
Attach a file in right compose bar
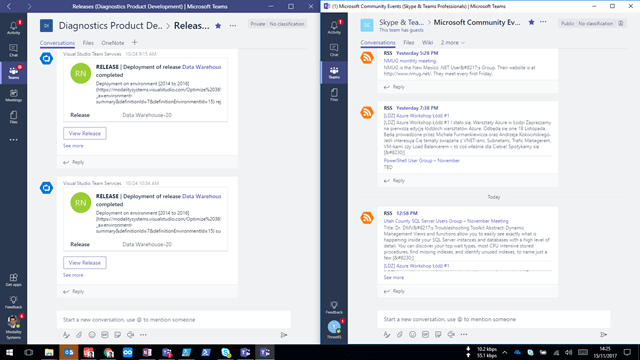[400, 334]
